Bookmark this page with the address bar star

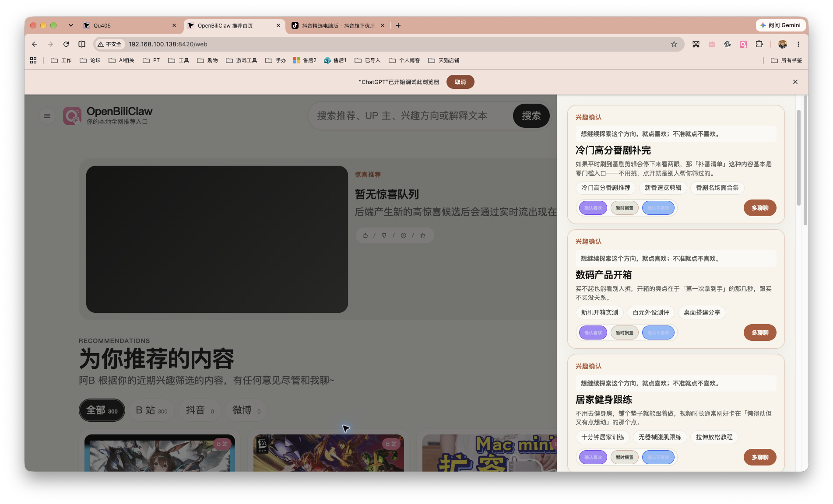click(674, 44)
